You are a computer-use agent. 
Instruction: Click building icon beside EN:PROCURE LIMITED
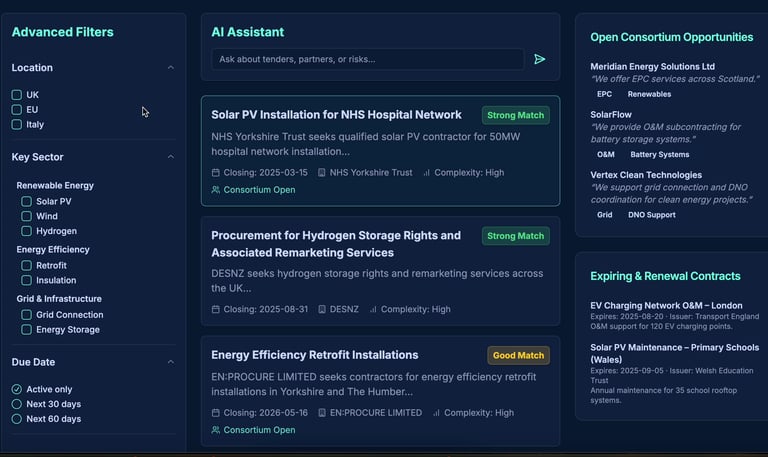click(322, 412)
